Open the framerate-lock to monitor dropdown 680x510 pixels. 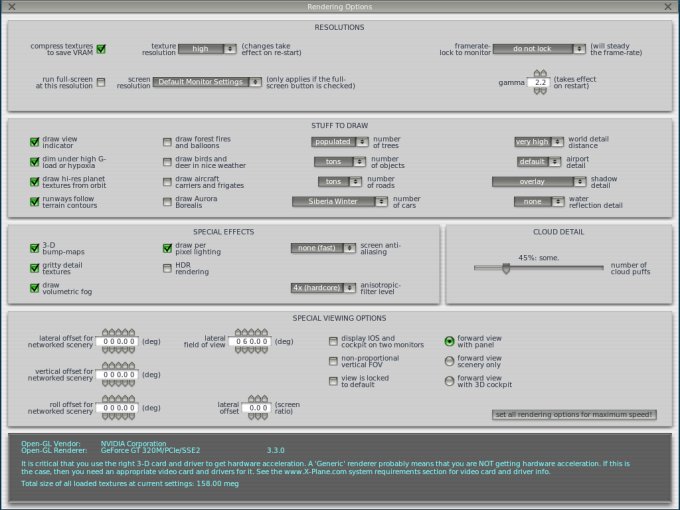pyautogui.click(x=539, y=49)
